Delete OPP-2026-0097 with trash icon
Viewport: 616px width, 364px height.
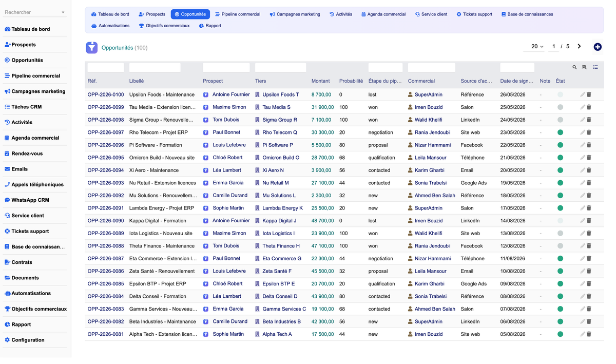(589, 132)
